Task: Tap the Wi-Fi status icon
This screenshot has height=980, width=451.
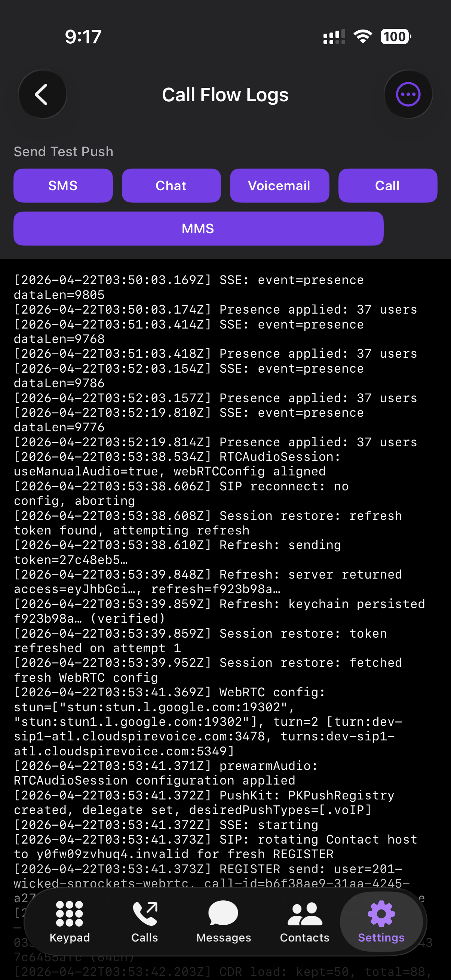Action: (x=362, y=37)
